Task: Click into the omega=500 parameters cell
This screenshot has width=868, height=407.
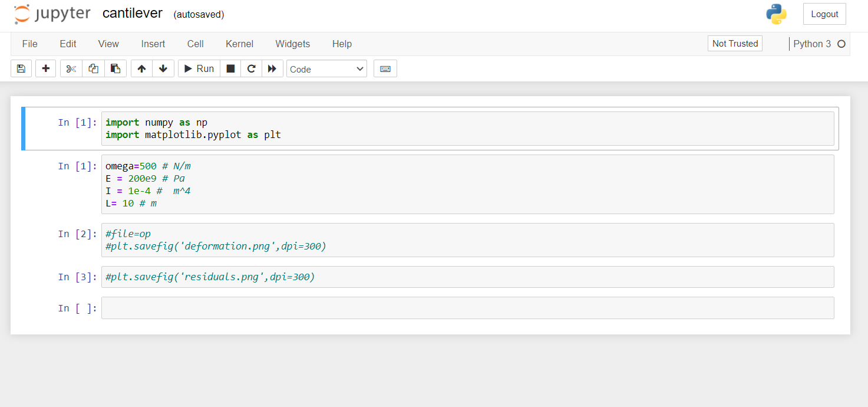Action: [x=468, y=184]
